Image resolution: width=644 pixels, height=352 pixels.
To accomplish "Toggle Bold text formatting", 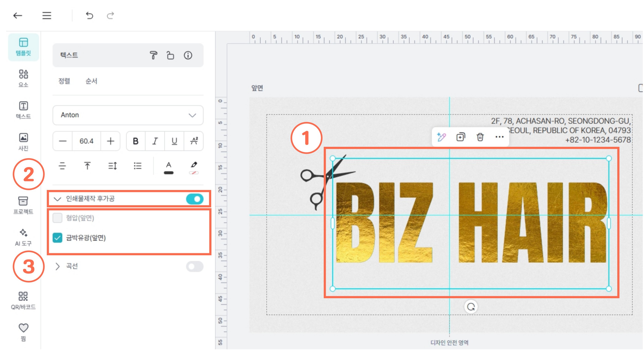I will pos(136,141).
